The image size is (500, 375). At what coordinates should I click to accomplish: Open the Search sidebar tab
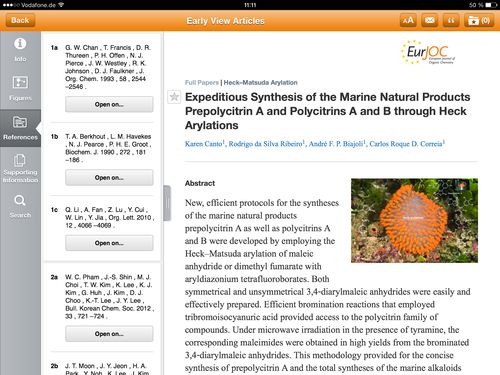point(20,206)
